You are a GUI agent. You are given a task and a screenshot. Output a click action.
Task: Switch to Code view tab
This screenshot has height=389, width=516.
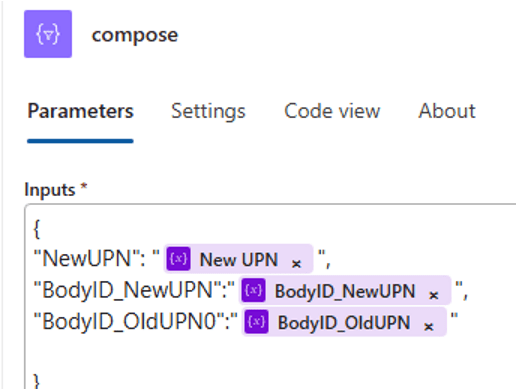(x=332, y=111)
